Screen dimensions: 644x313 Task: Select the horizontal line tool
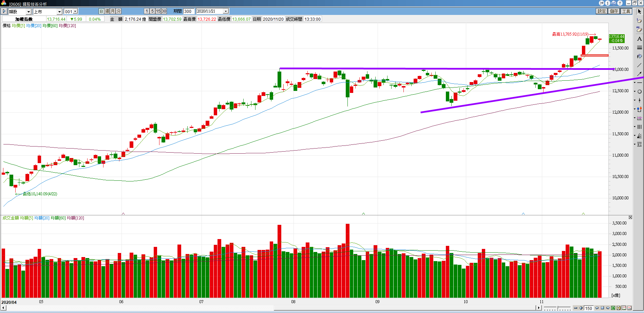640,83
